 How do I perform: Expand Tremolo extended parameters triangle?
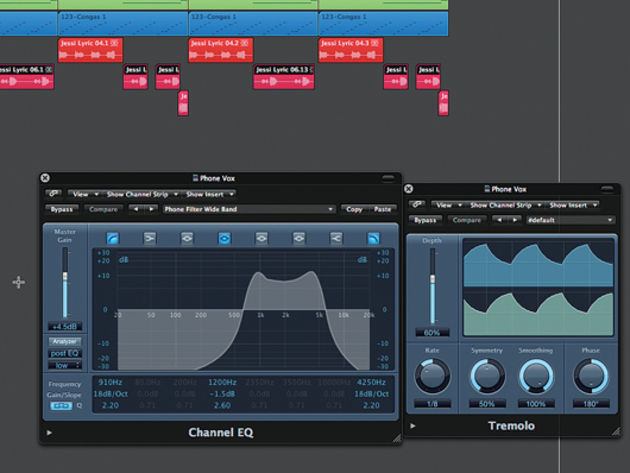[x=413, y=426]
